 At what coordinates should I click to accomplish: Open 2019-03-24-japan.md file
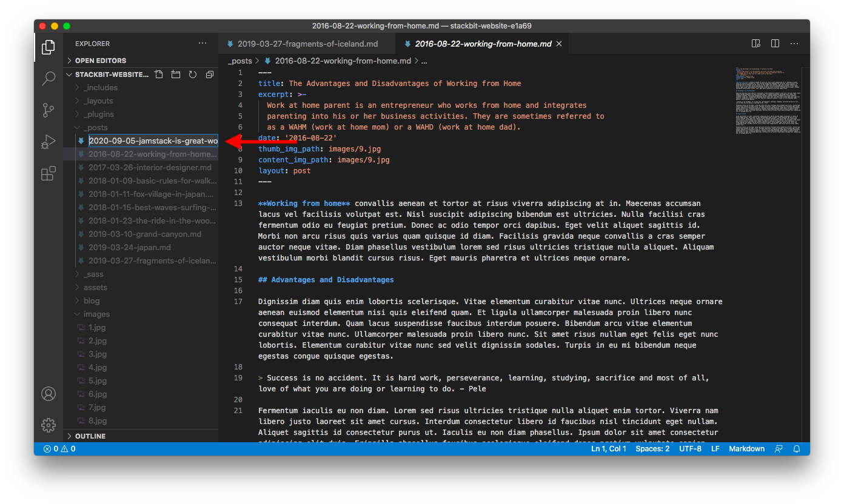click(x=141, y=247)
